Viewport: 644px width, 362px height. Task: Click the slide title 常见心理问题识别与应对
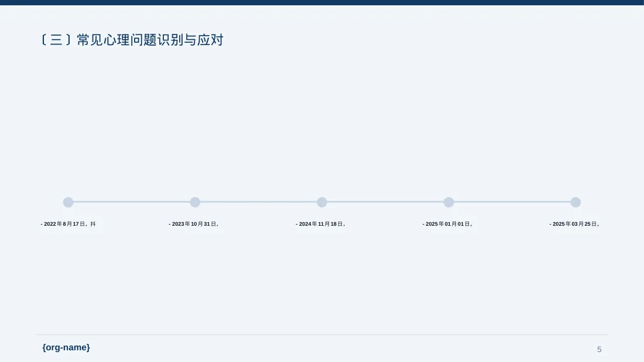[132, 40]
